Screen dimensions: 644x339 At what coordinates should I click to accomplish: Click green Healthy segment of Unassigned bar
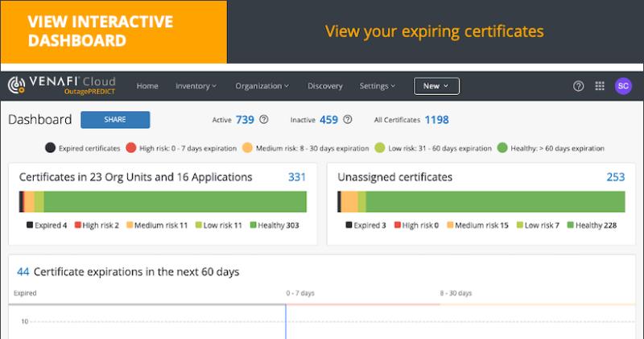[495, 202]
